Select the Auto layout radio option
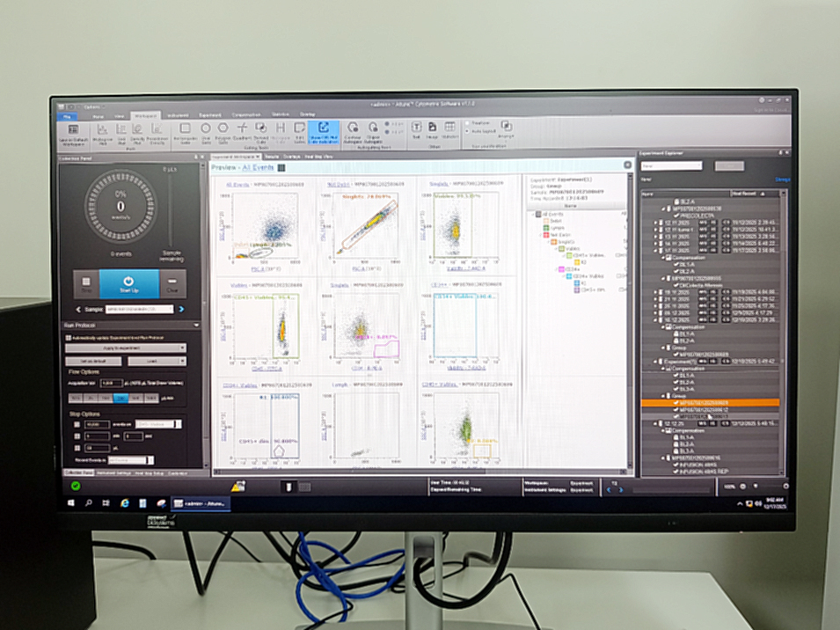This screenshot has width=840, height=630. coord(469,130)
